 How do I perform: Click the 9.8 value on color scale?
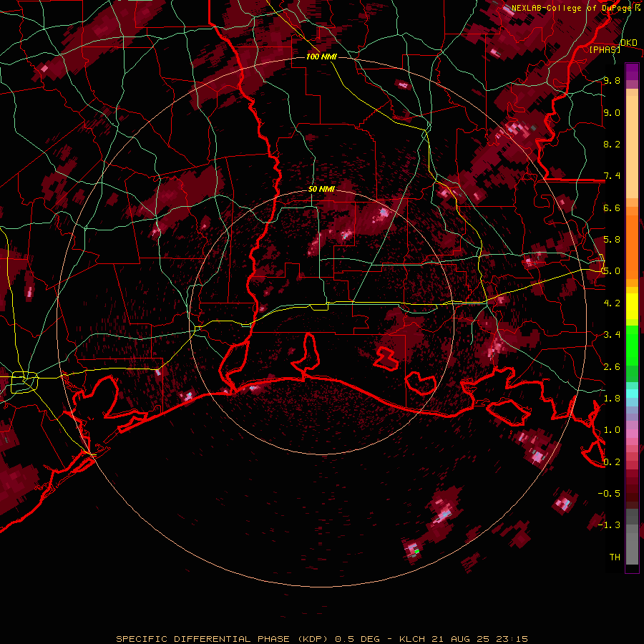tap(612, 80)
